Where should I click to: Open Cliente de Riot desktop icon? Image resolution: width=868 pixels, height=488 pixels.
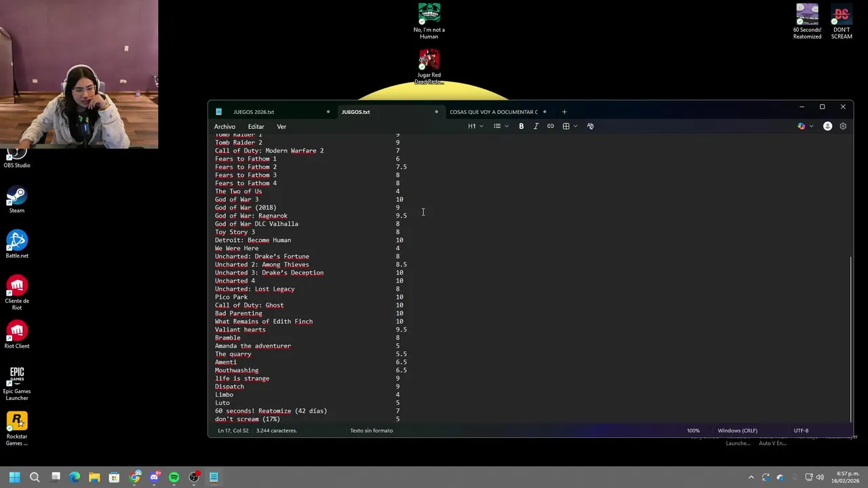coord(17,293)
